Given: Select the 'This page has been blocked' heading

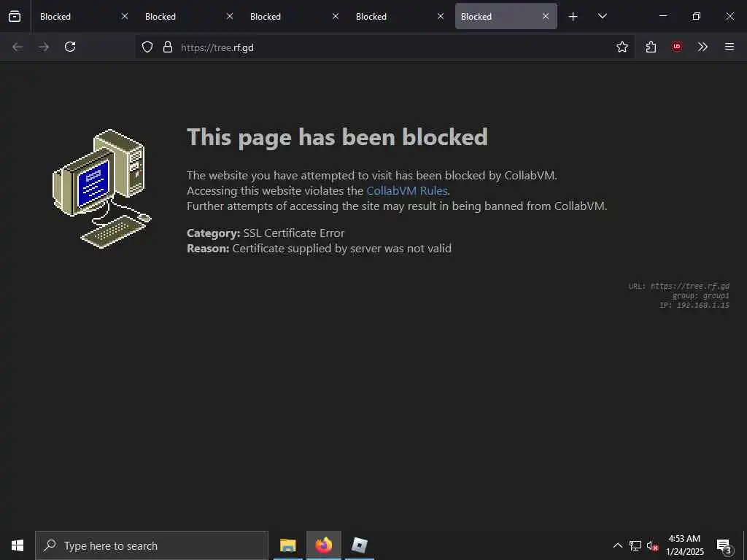Looking at the screenshot, I should (337, 138).
